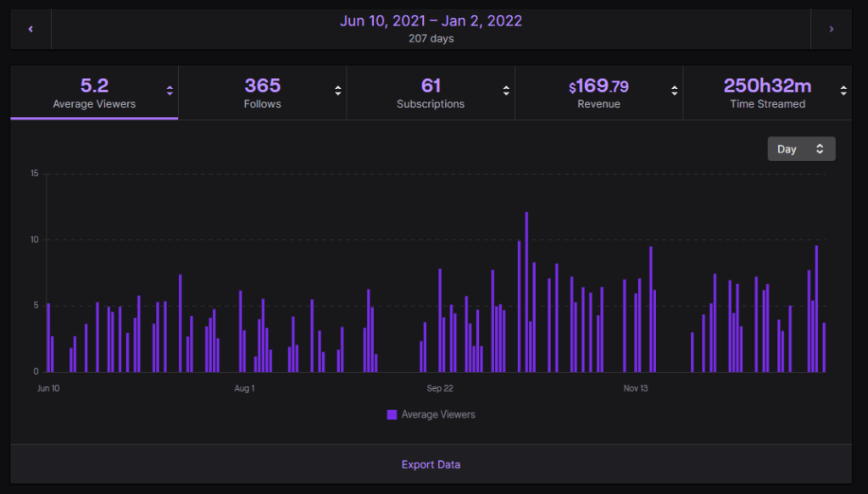Toggle the Average Viewers legend swatch

pyautogui.click(x=392, y=415)
